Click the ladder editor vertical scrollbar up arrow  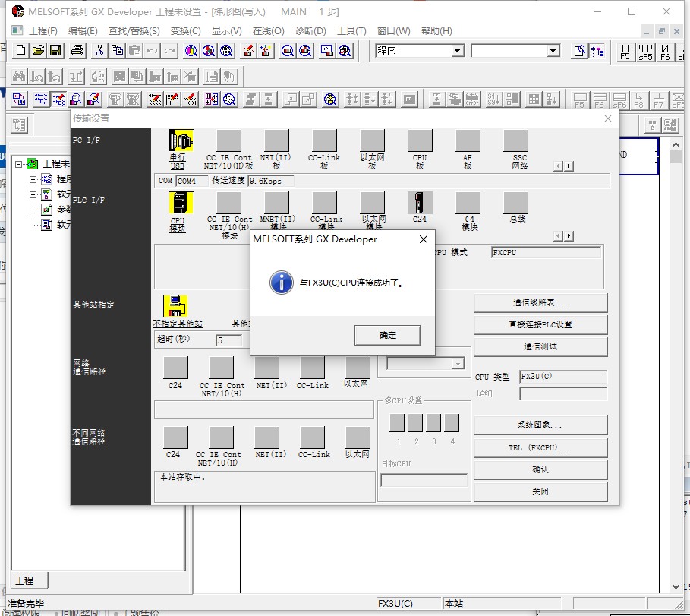tap(676, 144)
